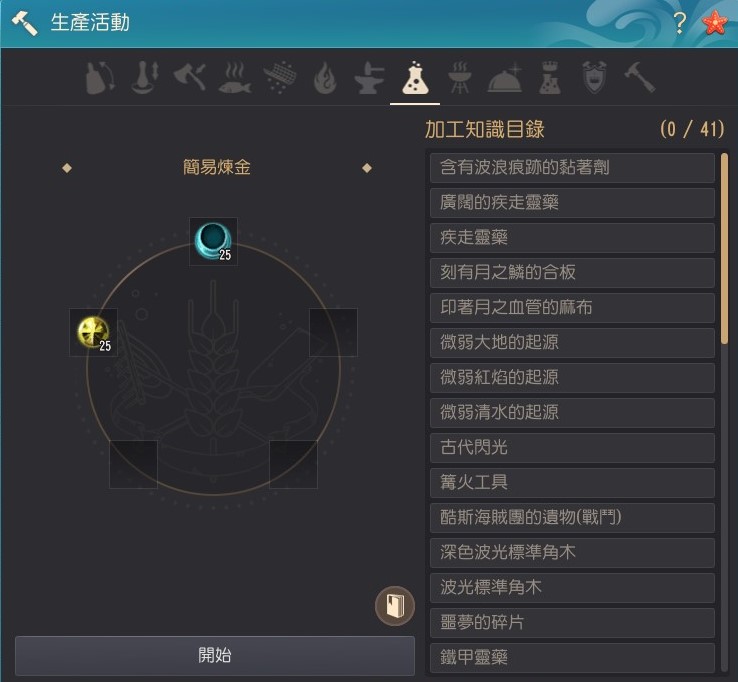Select 鐵甲靈藥 list entry

point(572,658)
